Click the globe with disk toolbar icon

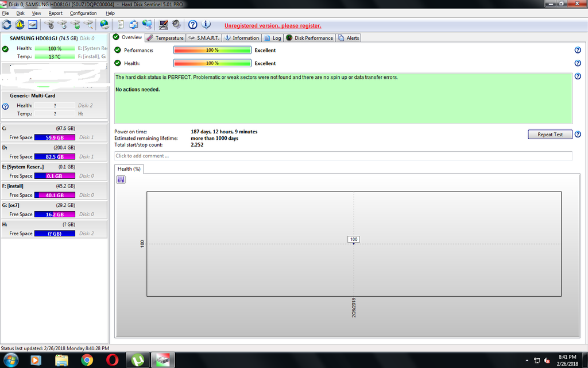105,25
